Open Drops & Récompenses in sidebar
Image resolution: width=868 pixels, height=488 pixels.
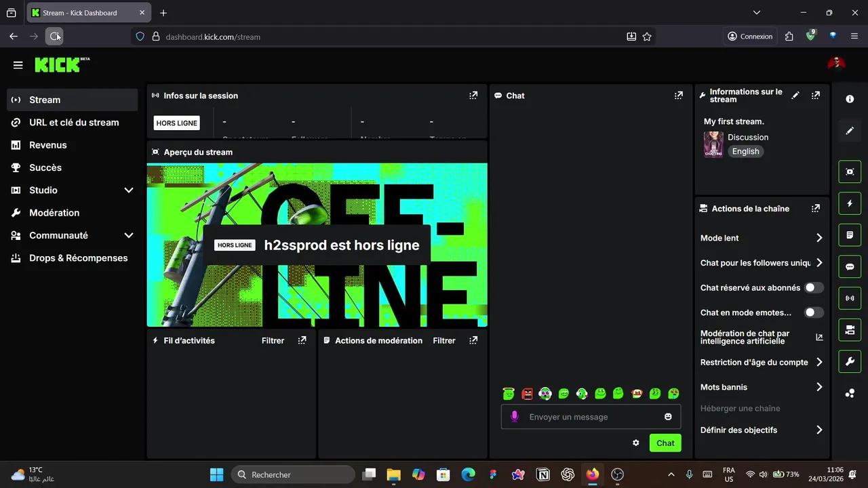pyautogui.click(x=73, y=258)
